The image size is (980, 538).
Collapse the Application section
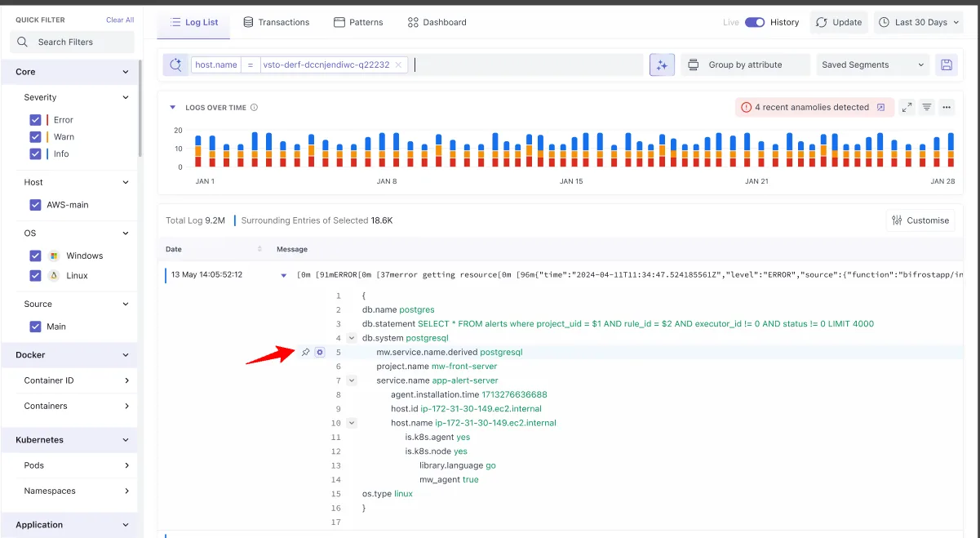tap(126, 525)
